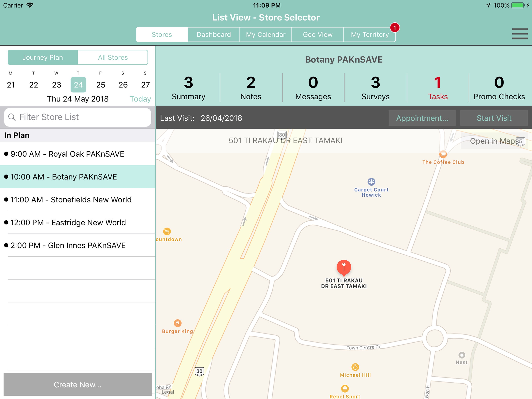The image size is (532, 399).
Task: Click the 501 TI RAKAU DR address banner
Action: (x=285, y=140)
